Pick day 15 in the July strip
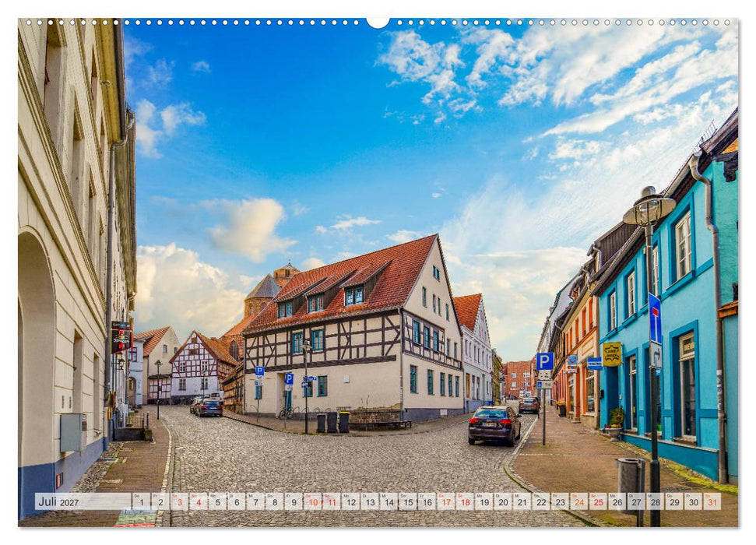The image size is (756, 545). tap(408, 501)
